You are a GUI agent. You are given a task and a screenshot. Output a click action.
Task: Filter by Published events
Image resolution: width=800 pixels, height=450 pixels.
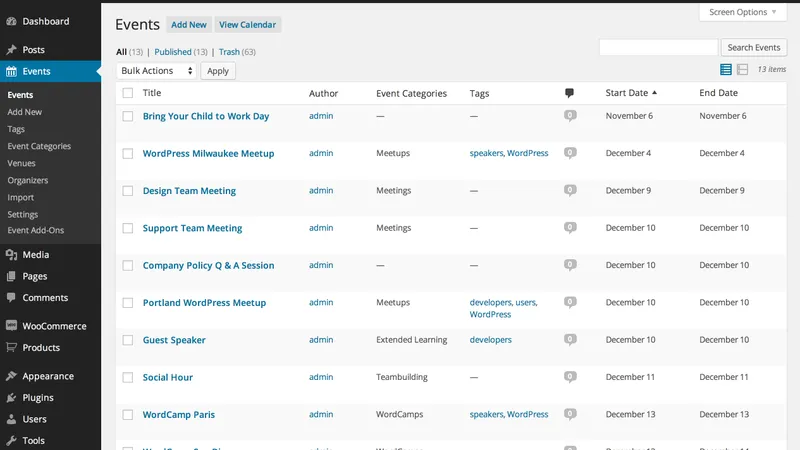173,52
